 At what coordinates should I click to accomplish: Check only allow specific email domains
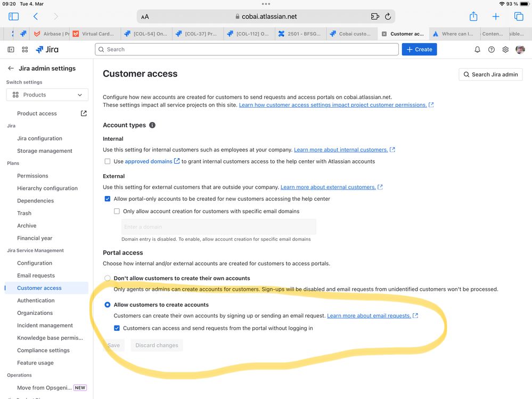click(x=117, y=211)
